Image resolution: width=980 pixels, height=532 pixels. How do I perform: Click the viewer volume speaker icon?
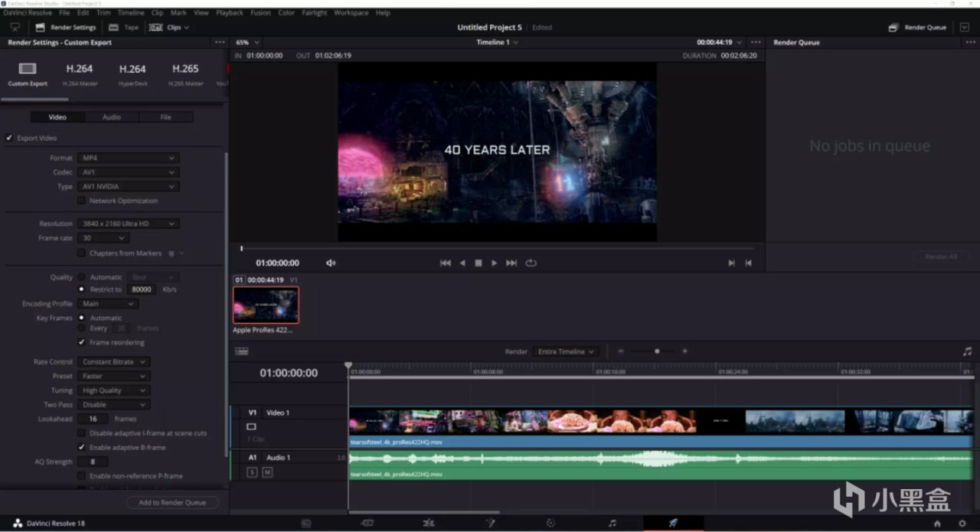[x=331, y=263]
